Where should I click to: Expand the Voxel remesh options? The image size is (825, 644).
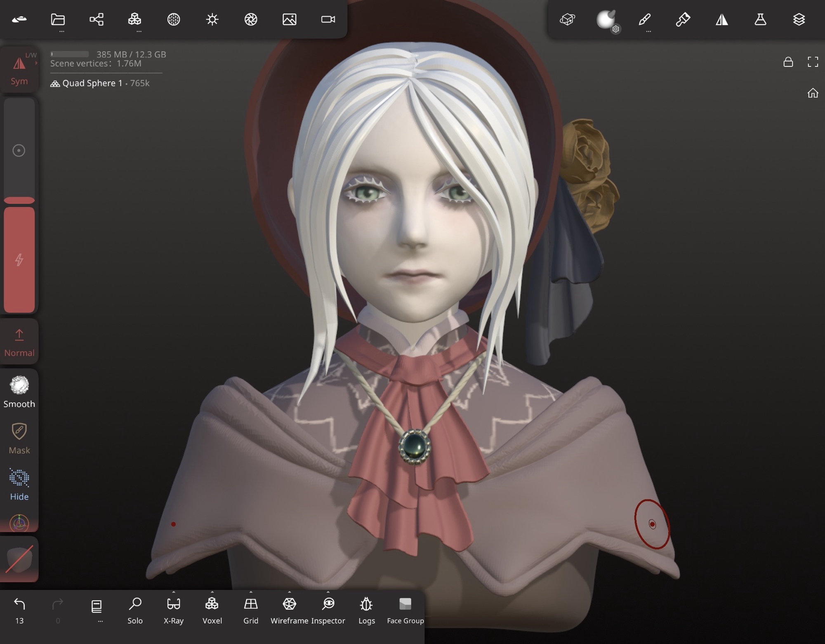point(212,592)
